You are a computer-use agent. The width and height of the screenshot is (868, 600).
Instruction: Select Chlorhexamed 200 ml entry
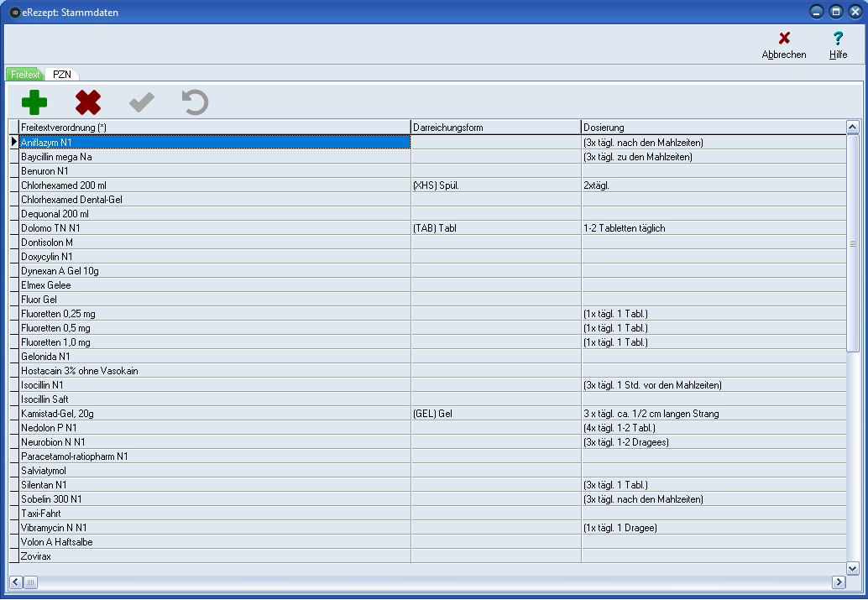click(215, 185)
